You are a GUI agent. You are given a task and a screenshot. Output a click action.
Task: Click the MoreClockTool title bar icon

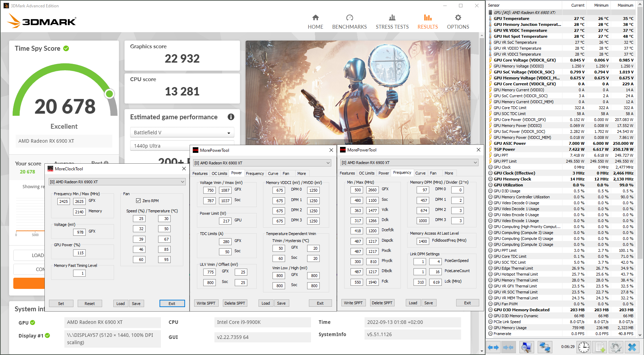tap(50, 169)
